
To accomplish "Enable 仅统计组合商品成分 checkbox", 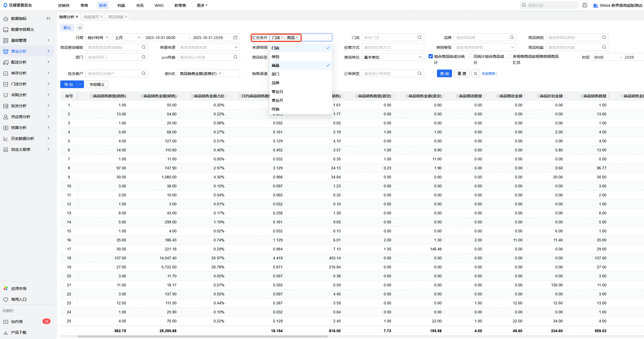I will pos(470,56).
